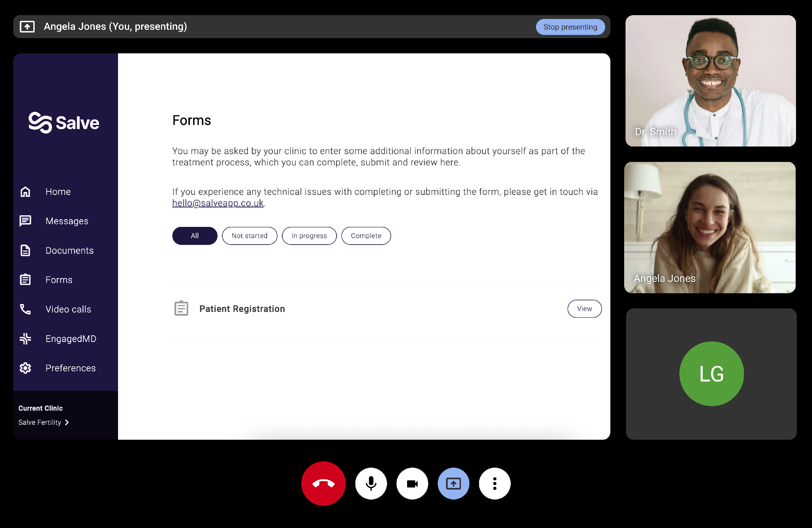Filter forms by Complete
812x528 pixels.
366,236
